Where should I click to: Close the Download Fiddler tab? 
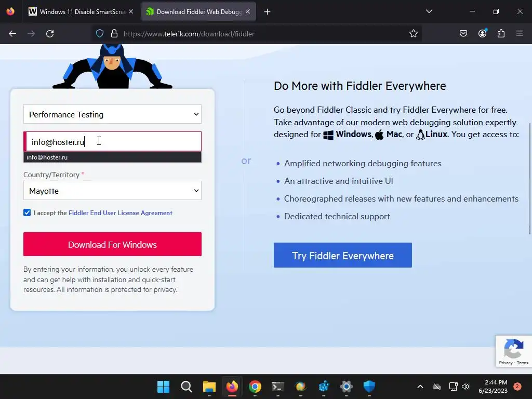point(248,11)
